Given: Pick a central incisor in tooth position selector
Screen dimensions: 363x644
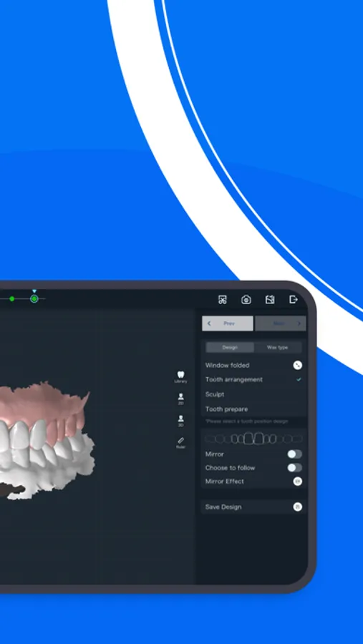Looking at the screenshot, I should [x=248, y=438].
